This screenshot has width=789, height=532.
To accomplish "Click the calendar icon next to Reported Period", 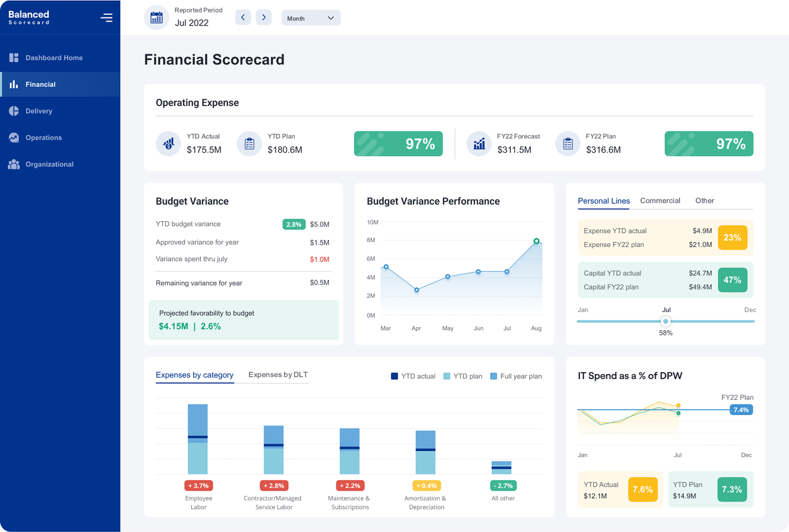I will [156, 17].
